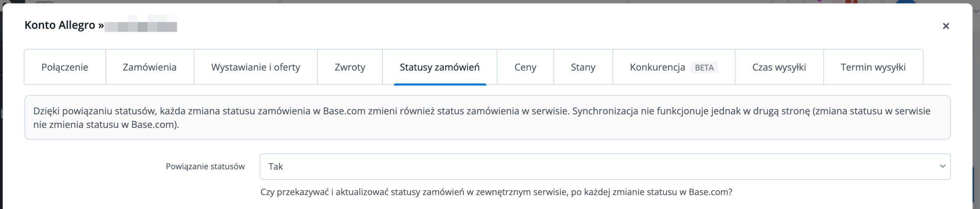The image size is (980, 209).
Task: Click the chevron arrow of the Tak dropdown
Action: (942, 166)
